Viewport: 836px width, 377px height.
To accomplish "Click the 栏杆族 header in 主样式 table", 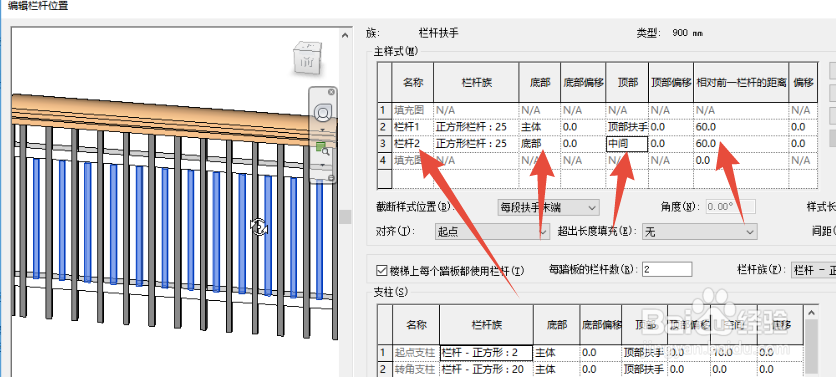I will [476, 83].
